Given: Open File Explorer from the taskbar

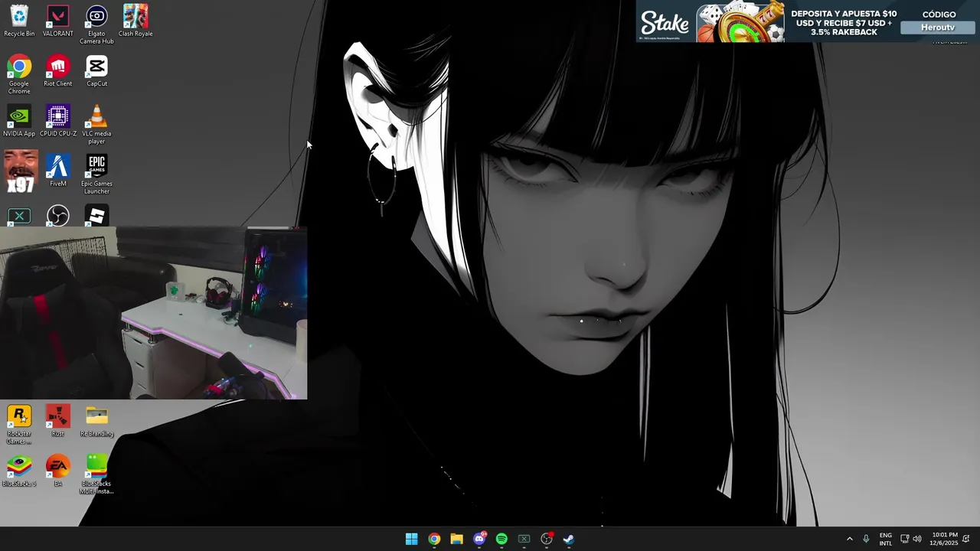Looking at the screenshot, I should click(456, 539).
